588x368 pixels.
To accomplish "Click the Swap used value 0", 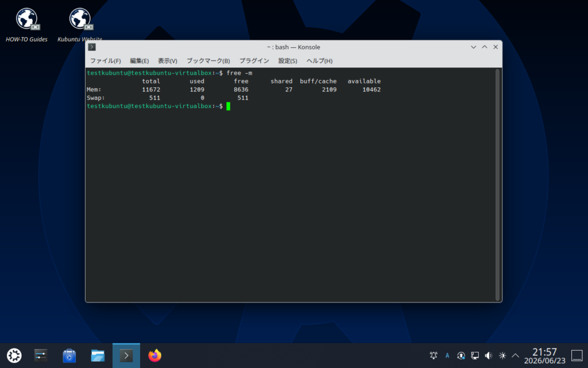I will (x=203, y=98).
